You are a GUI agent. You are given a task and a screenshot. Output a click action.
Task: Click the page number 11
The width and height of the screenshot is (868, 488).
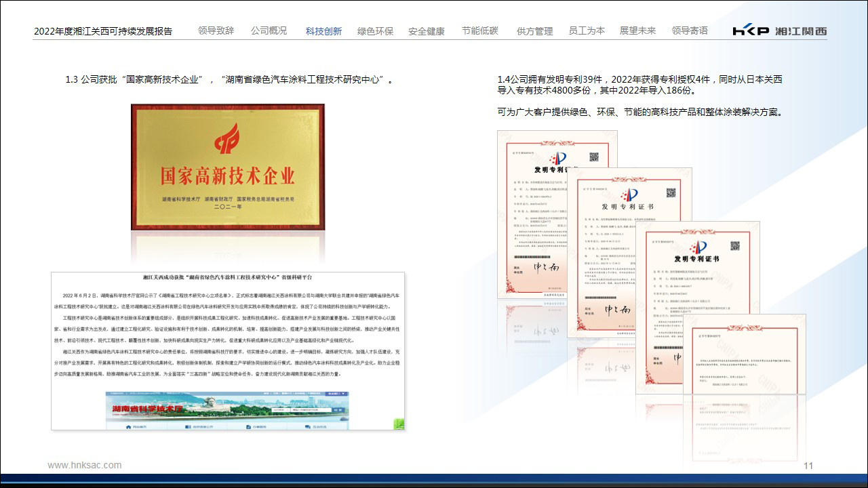[808, 466]
